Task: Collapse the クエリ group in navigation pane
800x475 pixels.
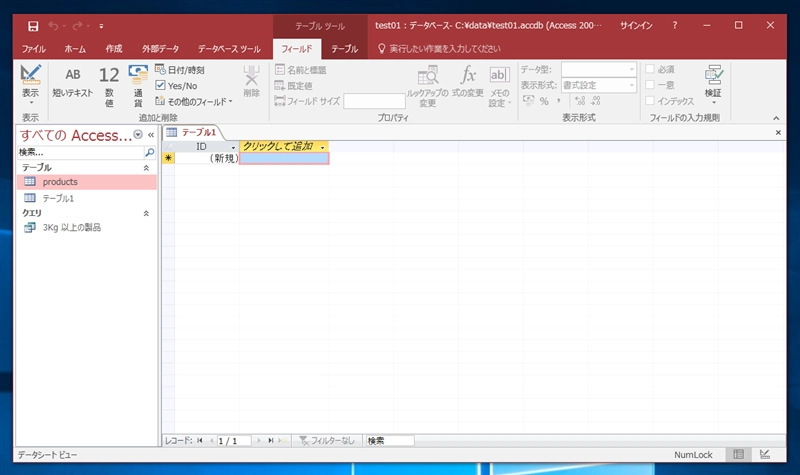Action: (x=146, y=213)
